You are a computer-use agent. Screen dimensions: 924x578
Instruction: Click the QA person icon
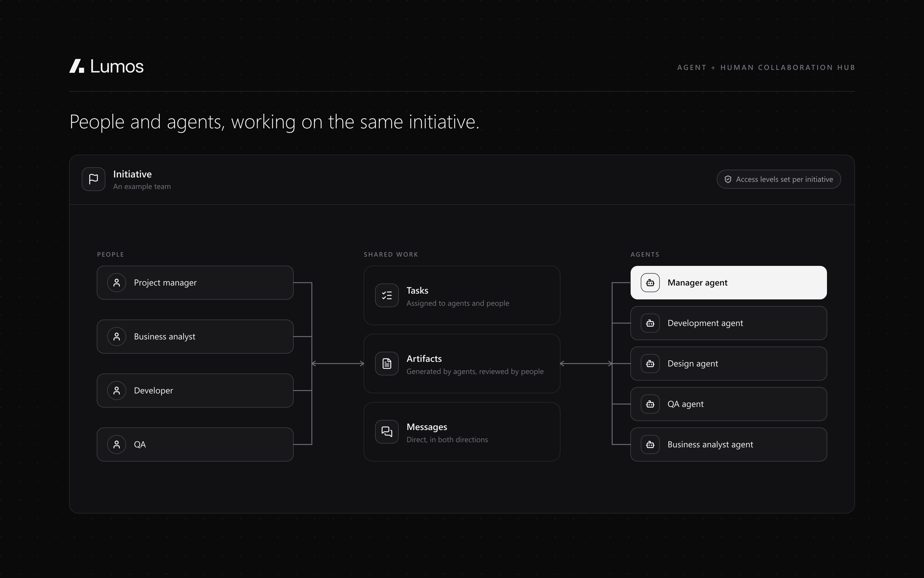pos(117,444)
